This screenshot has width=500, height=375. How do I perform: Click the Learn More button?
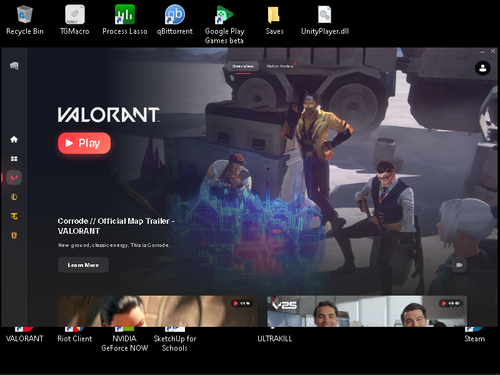(83, 265)
